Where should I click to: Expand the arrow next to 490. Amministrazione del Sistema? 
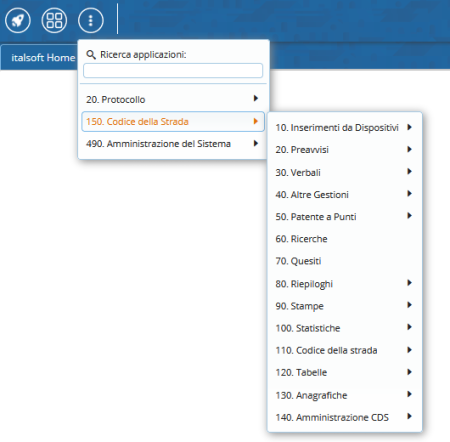click(x=256, y=143)
